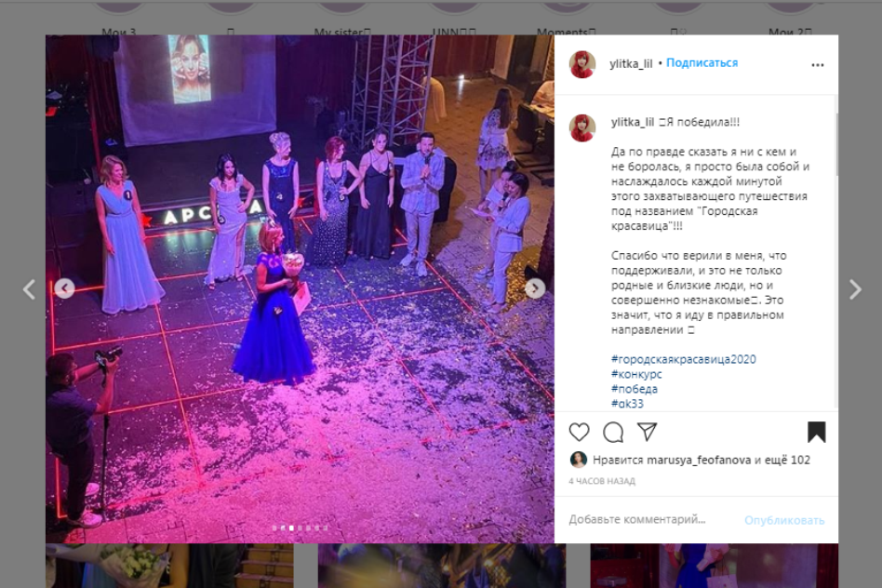The width and height of the screenshot is (882, 588).
Task: Go to the next photo in the carousel
Action: (535, 288)
